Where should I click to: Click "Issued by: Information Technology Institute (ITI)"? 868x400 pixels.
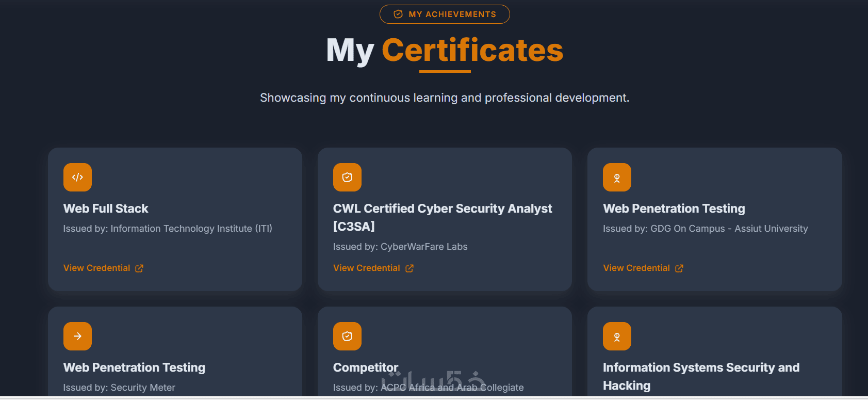pos(168,229)
